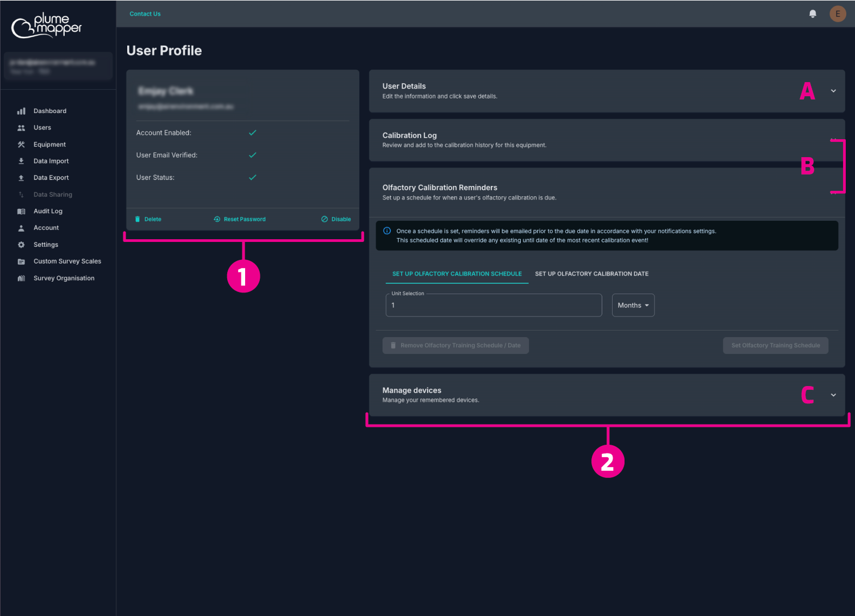Viewport: 855px width, 616px height.
Task: Collapse the Olfactory Calibration Reminders panel
Action: pyautogui.click(x=607, y=192)
